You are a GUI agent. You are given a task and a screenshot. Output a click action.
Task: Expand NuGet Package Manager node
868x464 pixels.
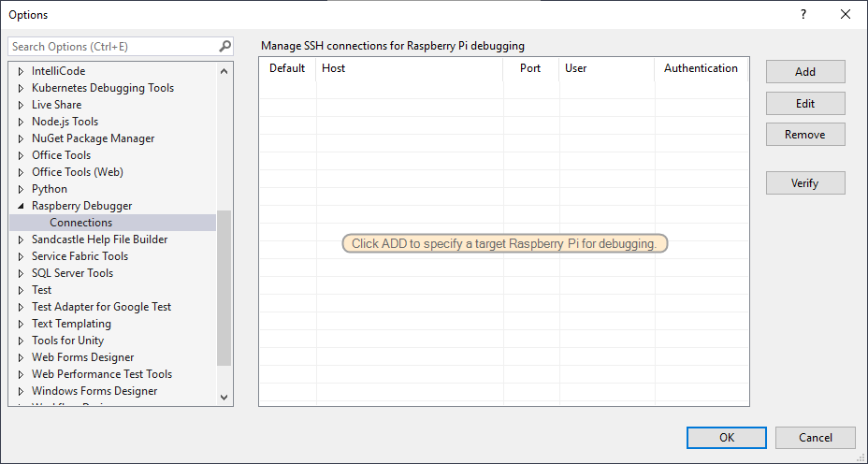pyautogui.click(x=21, y=138)
